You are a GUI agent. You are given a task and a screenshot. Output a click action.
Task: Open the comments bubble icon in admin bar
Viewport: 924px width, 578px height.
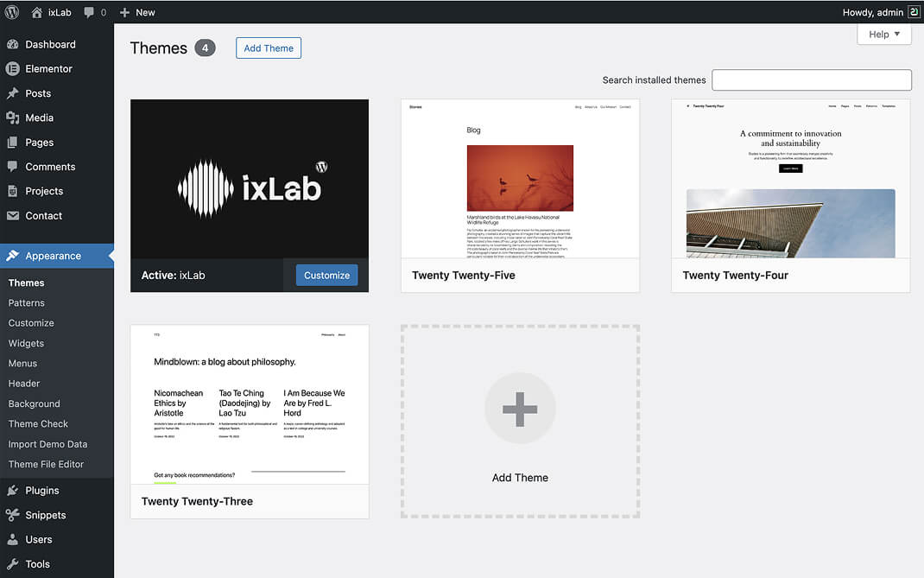click(x=89, y=12)
